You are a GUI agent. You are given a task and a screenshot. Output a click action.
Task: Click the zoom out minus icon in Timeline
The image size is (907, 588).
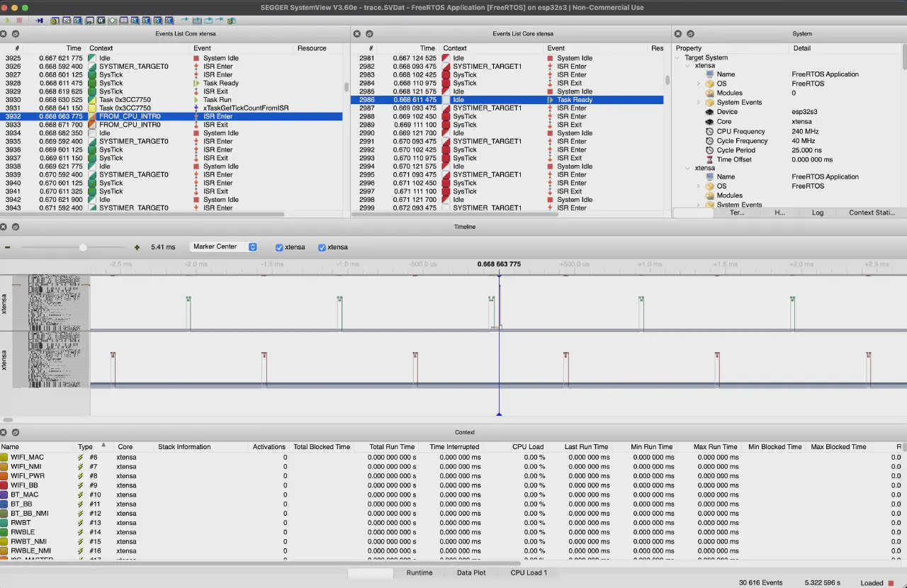8,247
